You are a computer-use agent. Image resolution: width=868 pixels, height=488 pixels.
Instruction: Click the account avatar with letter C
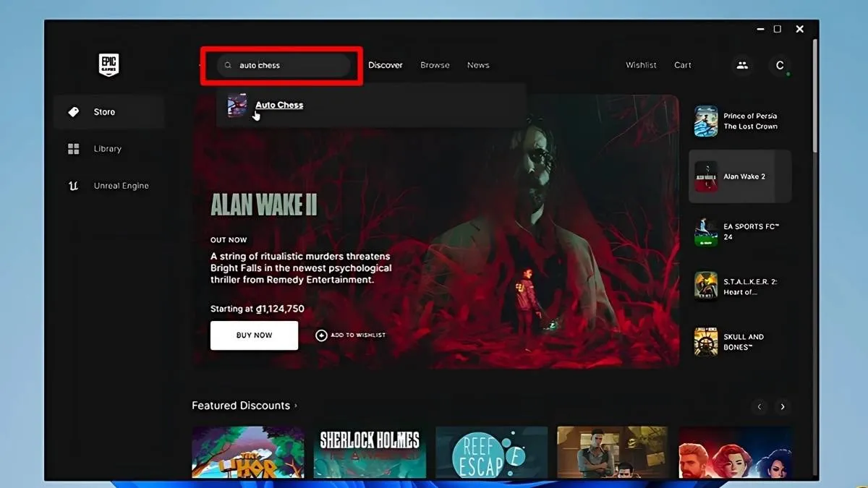click(780, 65)
